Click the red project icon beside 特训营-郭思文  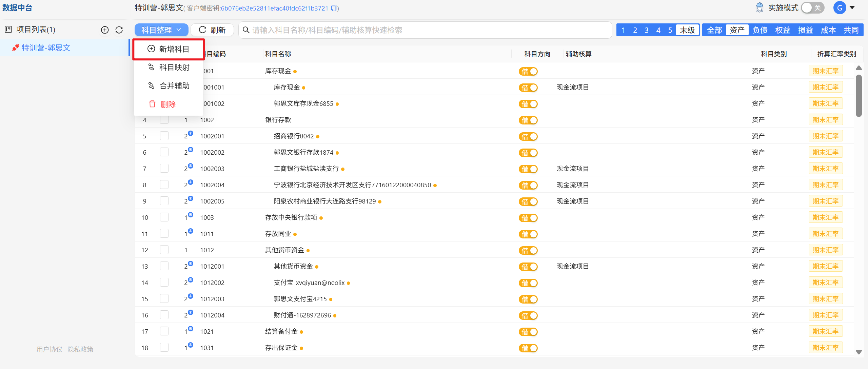[15, 48]
